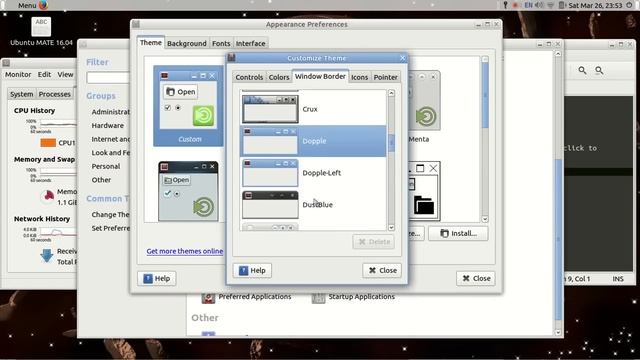The width and height of the screenshot is (640, 360).
Task: Click Install... button in Appearance Preferences
Action: coord(458,233)
